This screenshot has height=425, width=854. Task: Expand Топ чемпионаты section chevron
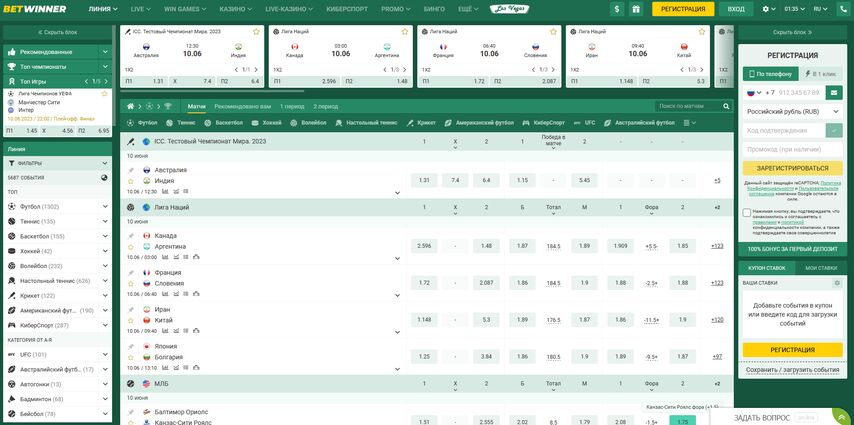[x=105, y=66]
